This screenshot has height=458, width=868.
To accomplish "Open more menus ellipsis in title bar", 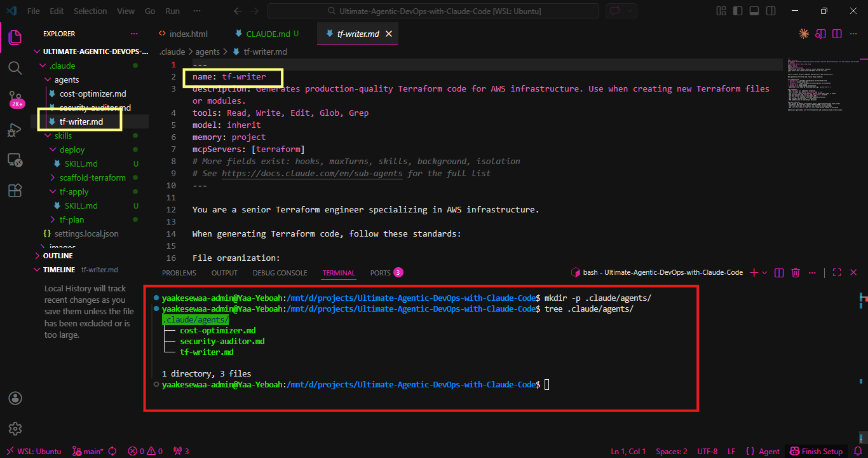I will click(x=198, y=11).
